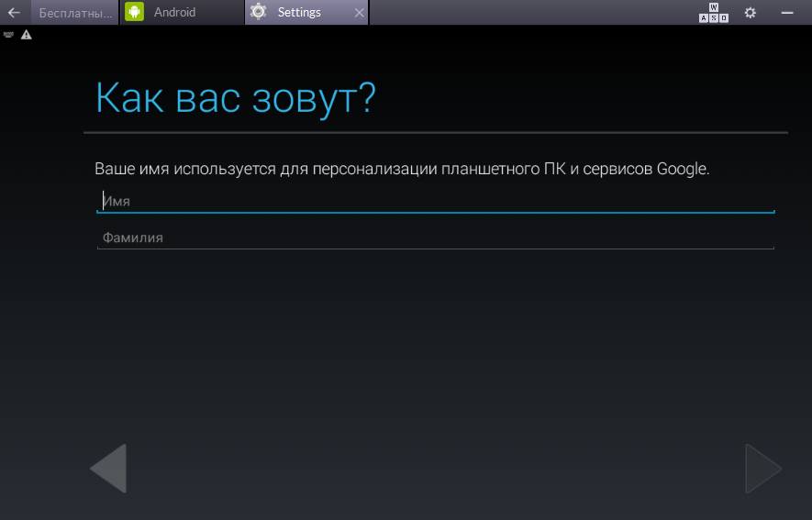Viewport: 812px width, 520px height.
Task: Select the Settings tab label
Action: point(299,13)
